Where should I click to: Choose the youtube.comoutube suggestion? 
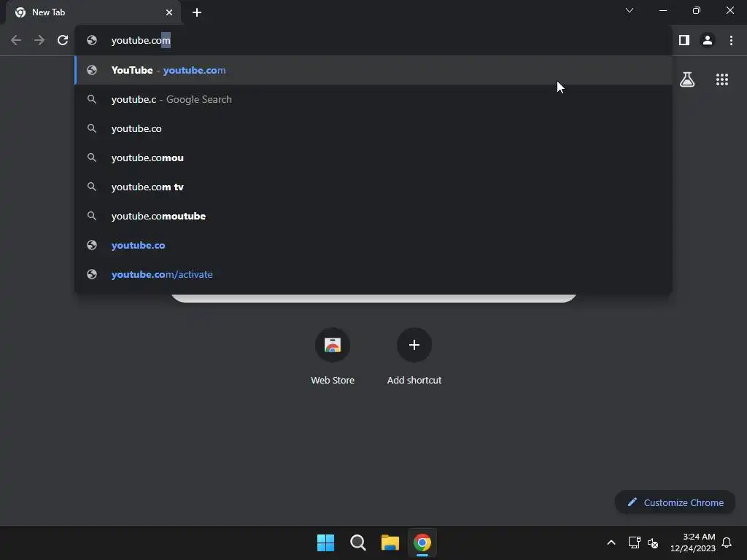[x=374, y=216]
